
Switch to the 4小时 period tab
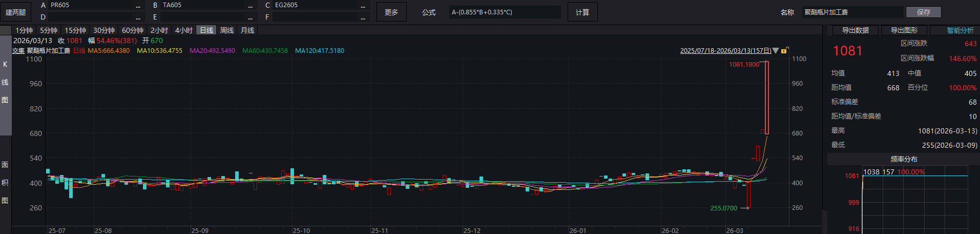pos(184,30)
